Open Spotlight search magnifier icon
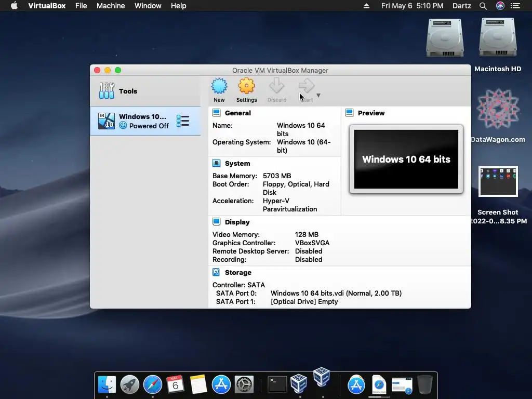Screen dimensions: 532x399 coord(483,6)
